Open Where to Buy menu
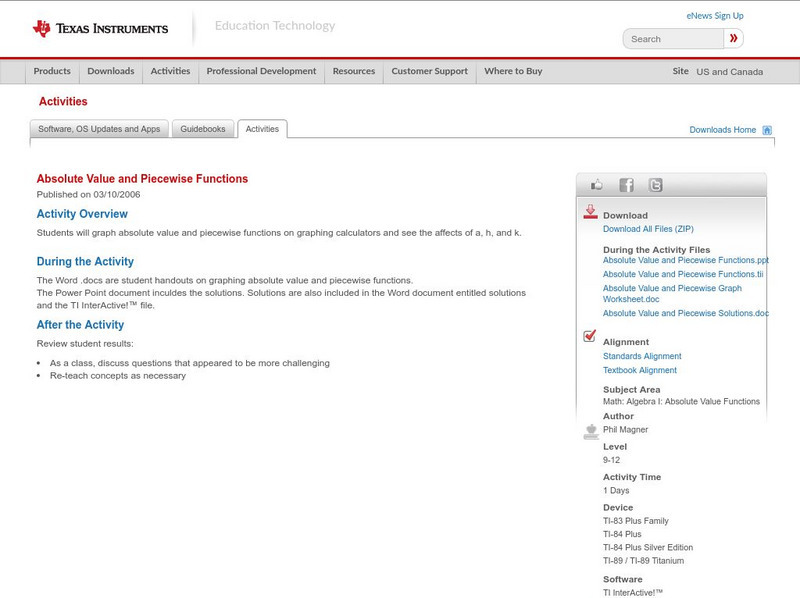800x598 pixels. (x=513, y=71)
